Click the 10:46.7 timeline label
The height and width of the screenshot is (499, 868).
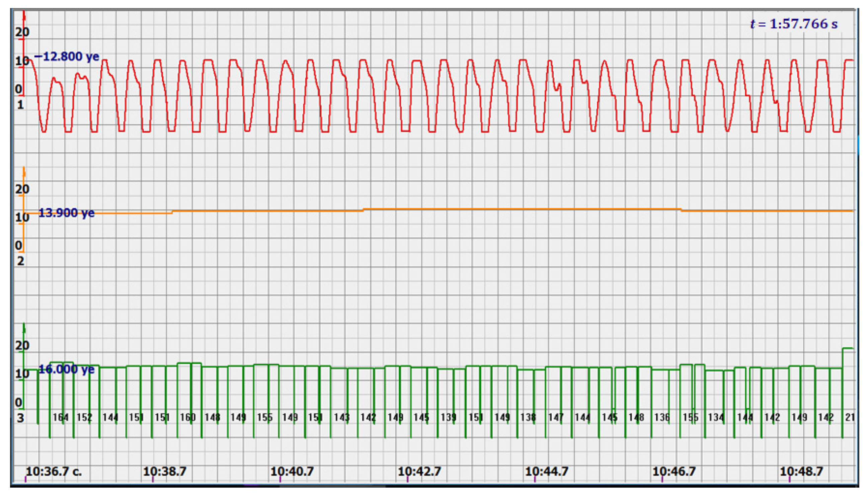tap(674, 472)
